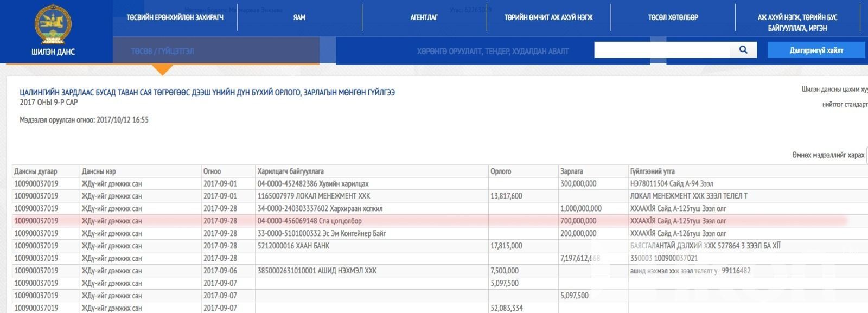Open Төрийн өмчит аж ахуй нэгж menu
Image resolution: width=868 pixels, height=313 pixels.
(x=548, y=17)
